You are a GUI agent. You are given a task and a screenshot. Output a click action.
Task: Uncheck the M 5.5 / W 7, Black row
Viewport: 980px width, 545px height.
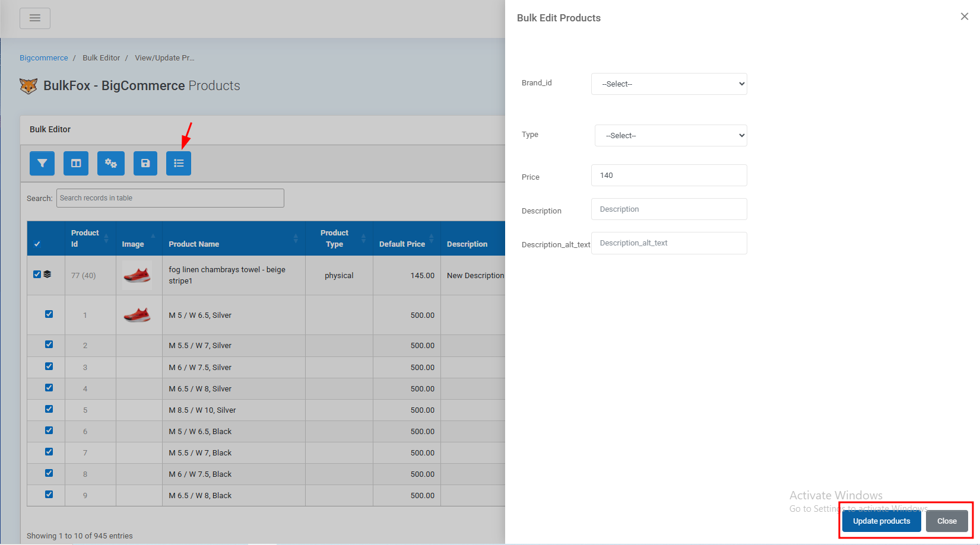point(49,452)
